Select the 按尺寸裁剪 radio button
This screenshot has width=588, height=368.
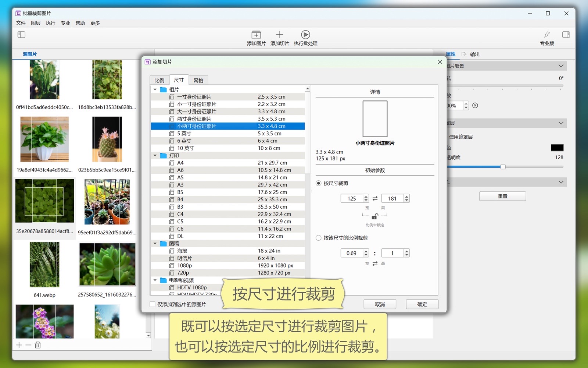[319, 183]
